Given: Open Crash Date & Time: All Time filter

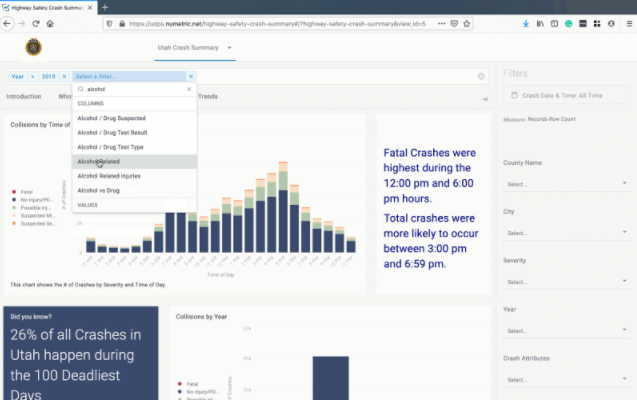Looking at the screenshot, I should point(567,95).
